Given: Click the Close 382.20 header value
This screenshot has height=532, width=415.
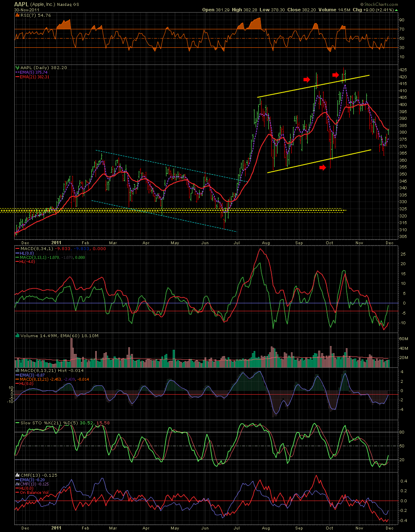Looking at the screenshot, I should pyautogui.click(x=301, y=9).
